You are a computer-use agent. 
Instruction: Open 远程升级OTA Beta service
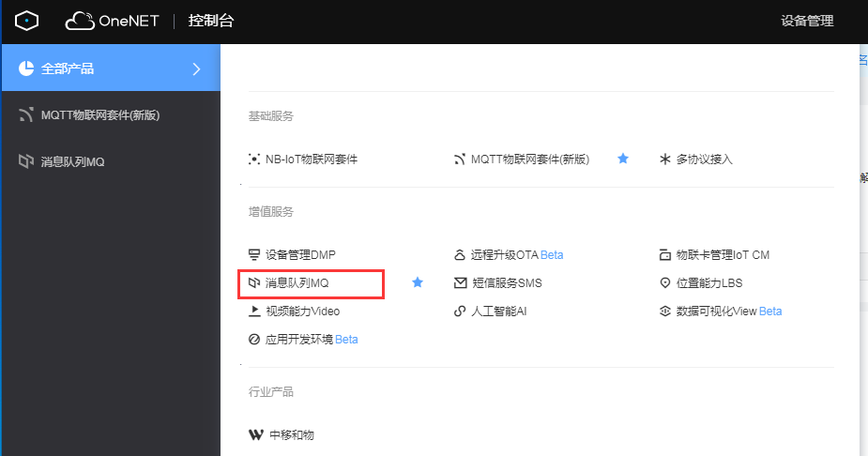517,254
